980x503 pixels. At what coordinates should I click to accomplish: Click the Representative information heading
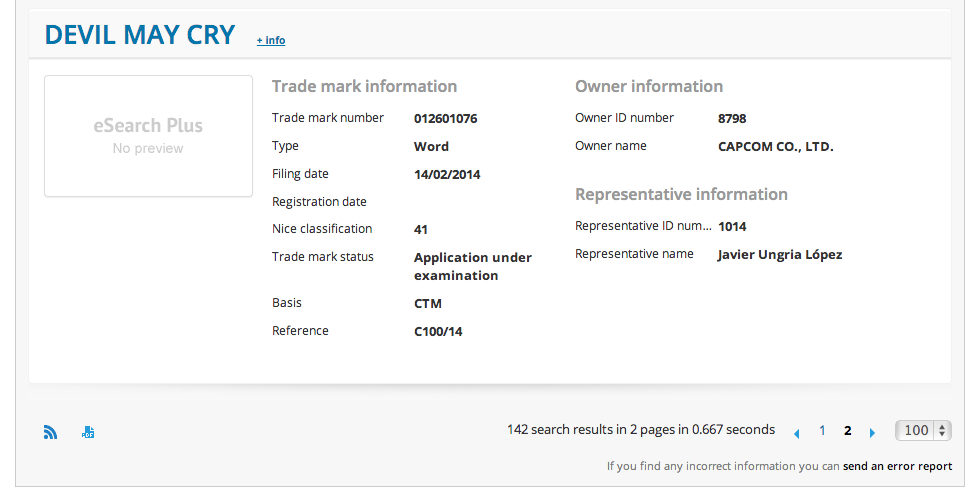point(681,194)
